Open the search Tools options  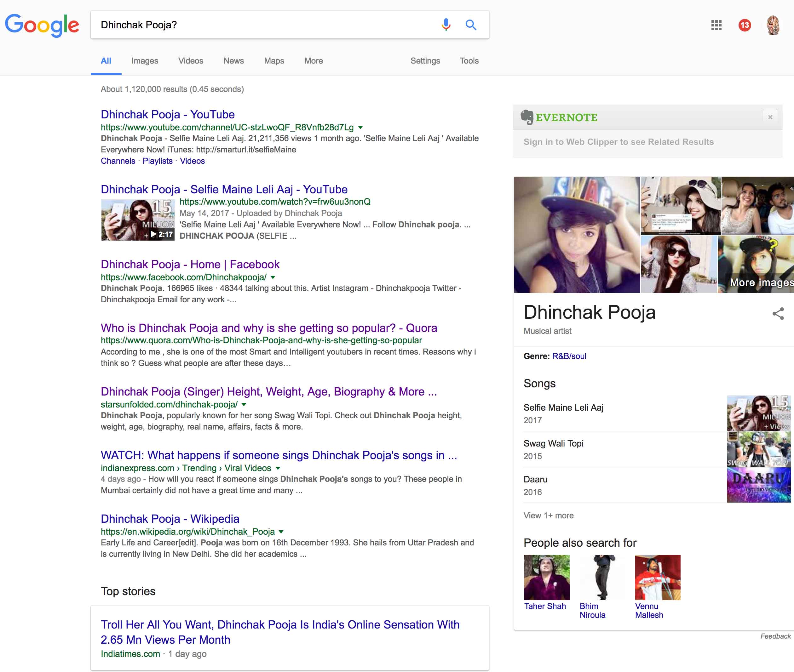(x=469, y=61)
